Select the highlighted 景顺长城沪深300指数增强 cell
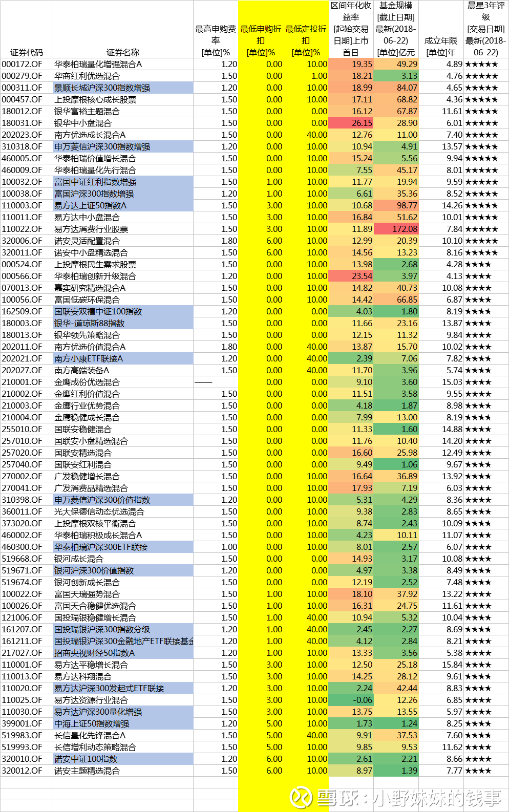The width and height of the screenshot is (509, 812). (102, 88)
